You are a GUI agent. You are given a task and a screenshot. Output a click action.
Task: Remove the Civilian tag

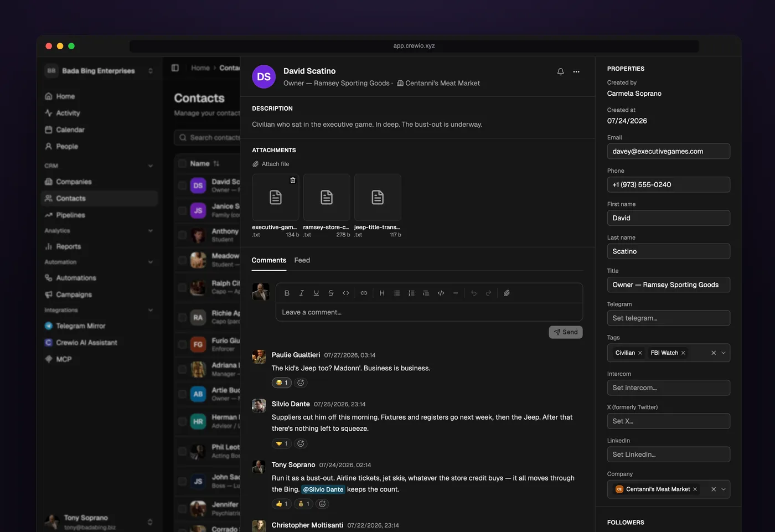[640, 353]
